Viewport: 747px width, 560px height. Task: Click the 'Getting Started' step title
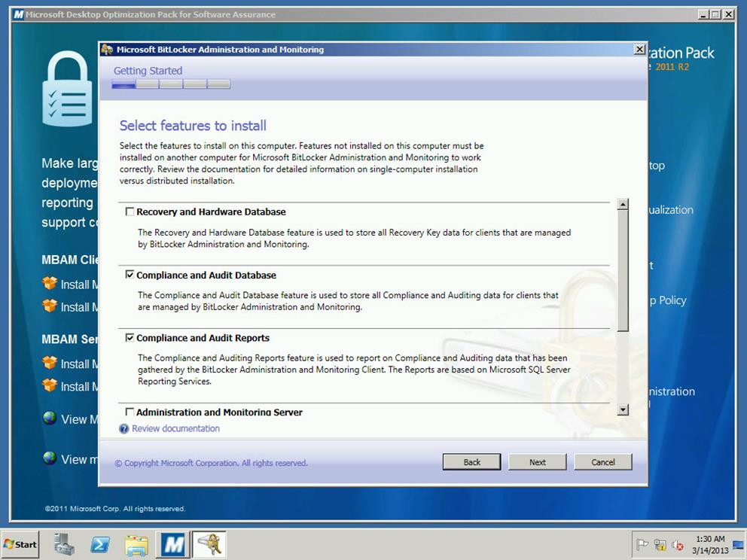[x=148, y=71]
